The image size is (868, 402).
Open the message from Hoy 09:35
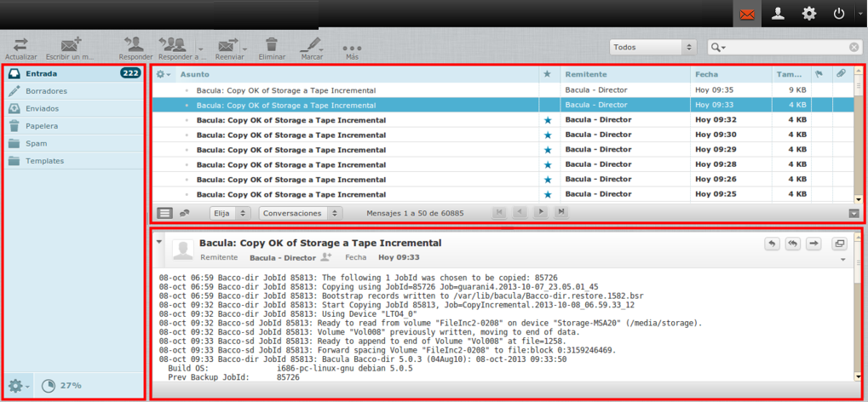coord(503,89)
